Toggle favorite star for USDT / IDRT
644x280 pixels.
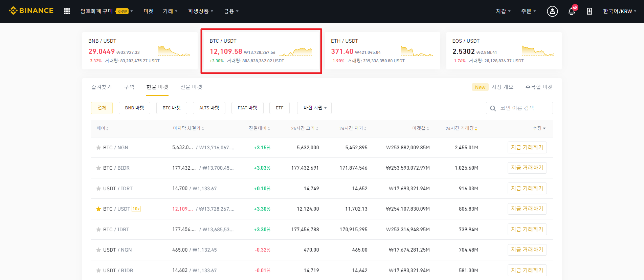98,189
